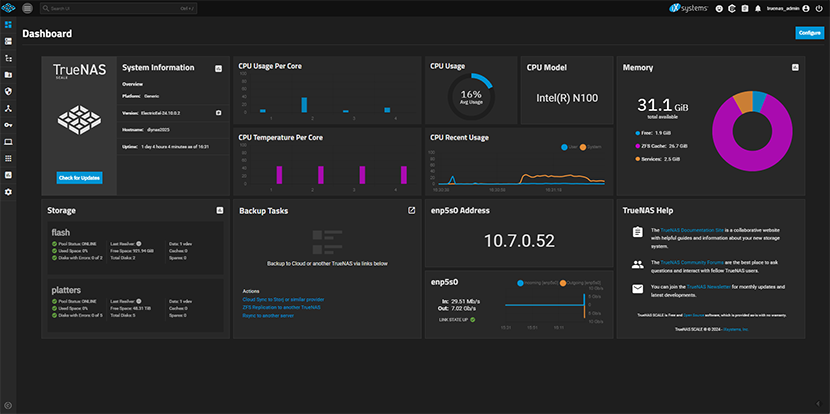Open Memory reports chart icon
830x414 pixels.
pyautogui.click(x=795, y=67)
